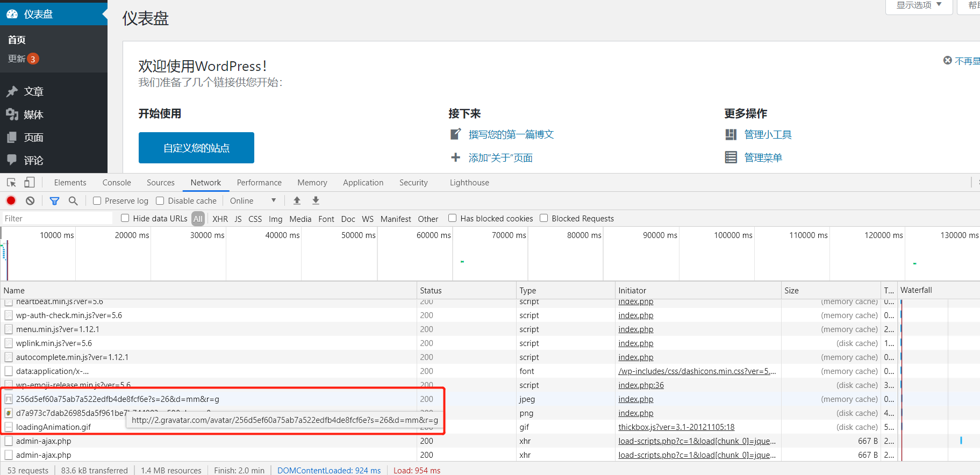980x475 pixels.
Task: Filter requests by the XHR type
Action: click(x=220, y=219)
